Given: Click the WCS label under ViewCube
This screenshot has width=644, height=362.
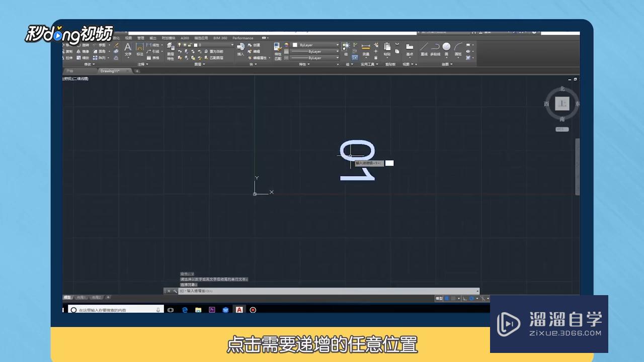Looking at the screenshot, I should click(562, 129).
